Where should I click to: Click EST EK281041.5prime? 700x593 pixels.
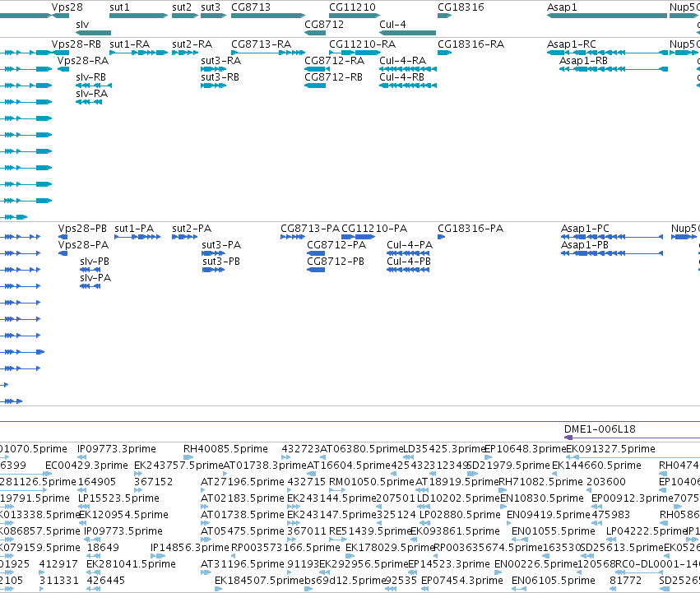132,564
